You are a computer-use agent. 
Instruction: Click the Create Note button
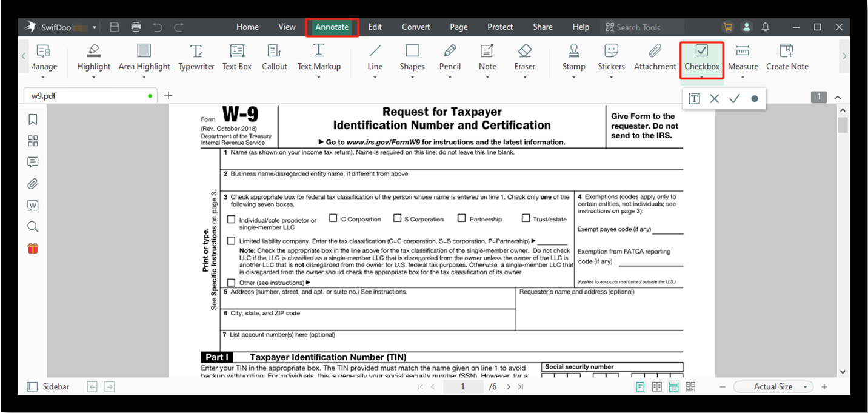click(x=787, y=57)
